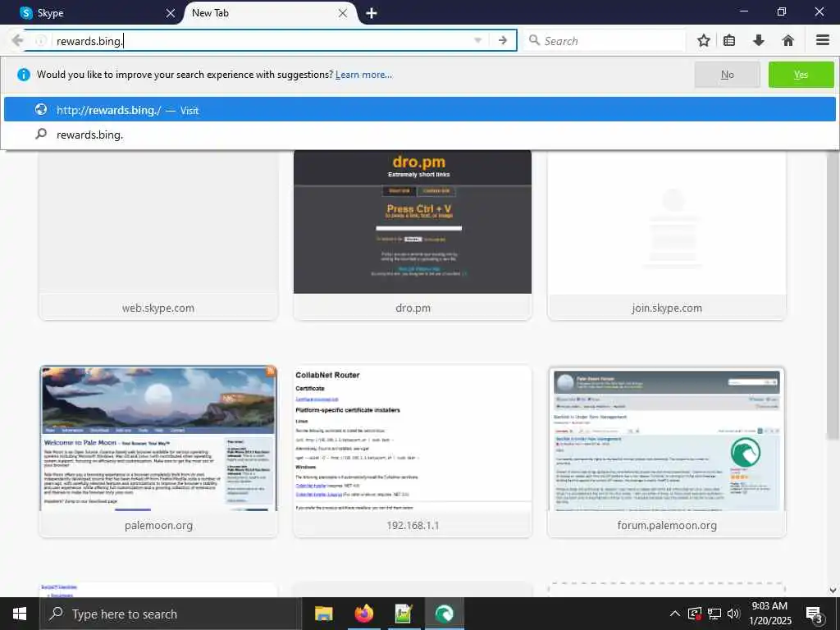Click the globe icon in Visit suggestion
This screenshot has width=840, height=630.
[x=41, y=110]
